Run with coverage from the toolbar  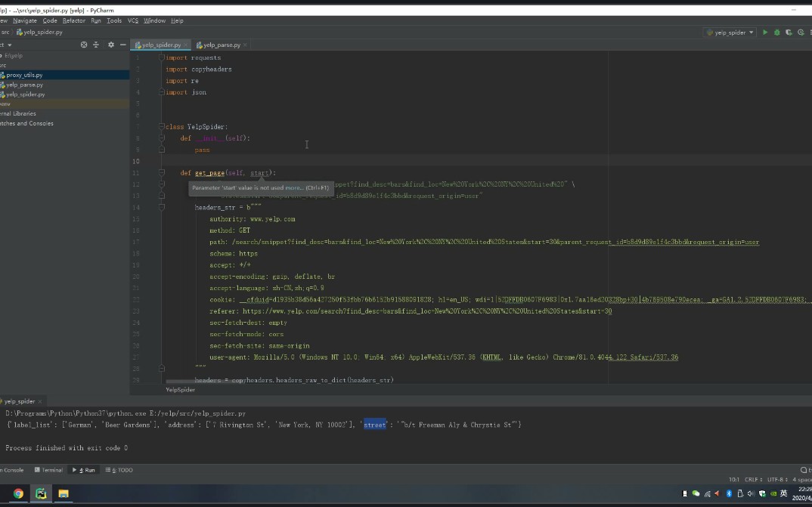[789, 32]
